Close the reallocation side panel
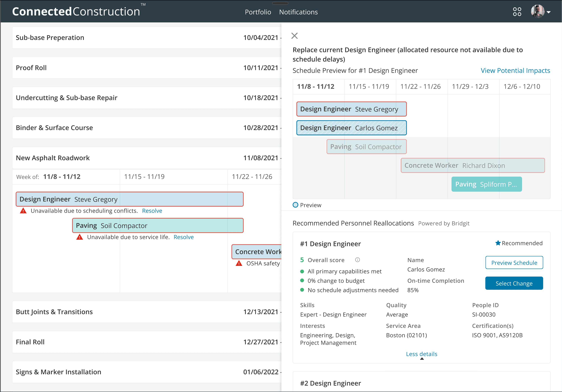Image resolution: width=562 pixels, height=392 pixels. [294, 36]
